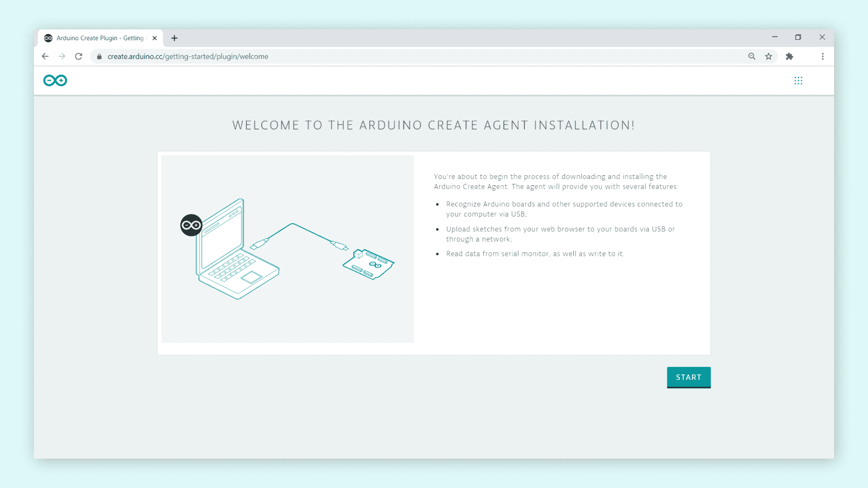This screenshot has height=488, width=868.
Task: View site info via the padlock icon
Action: 99,56
